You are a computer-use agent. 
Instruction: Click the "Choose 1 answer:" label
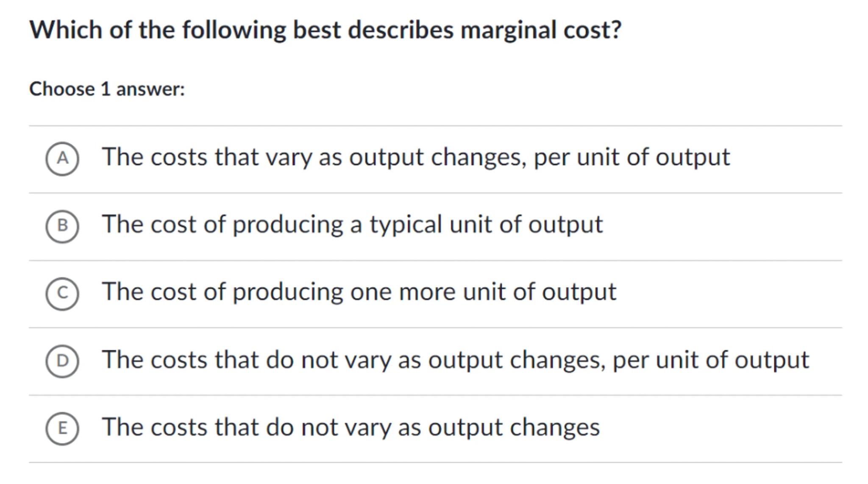tap(107, 89)
